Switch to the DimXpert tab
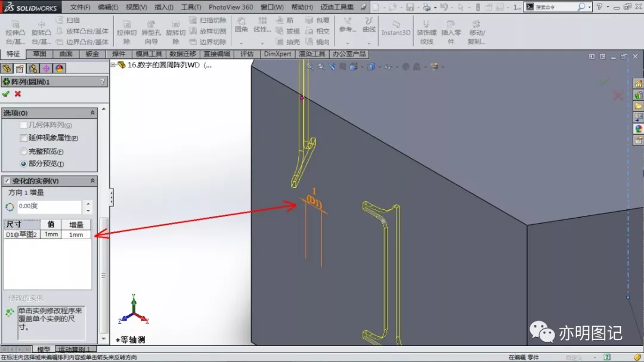This screenshot has width=644, height=362. point(278,54)
